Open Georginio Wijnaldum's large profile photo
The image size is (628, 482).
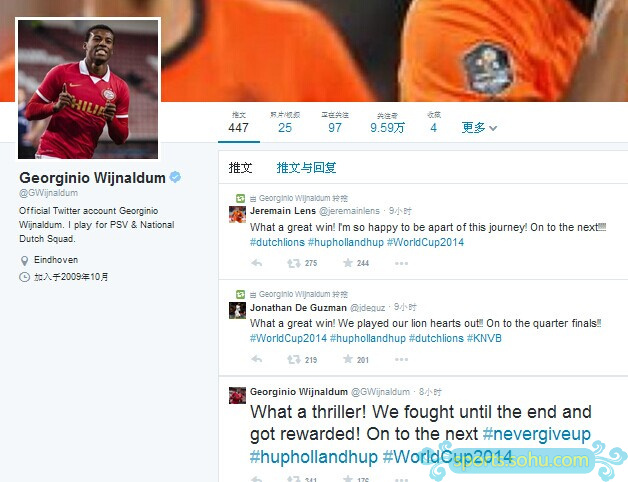88,89
